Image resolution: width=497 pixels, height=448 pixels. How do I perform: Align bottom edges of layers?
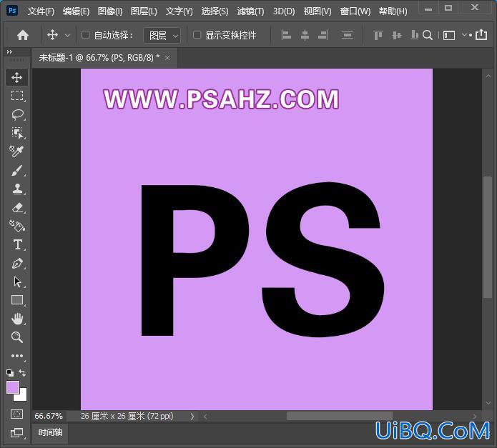tap(414, 35)
